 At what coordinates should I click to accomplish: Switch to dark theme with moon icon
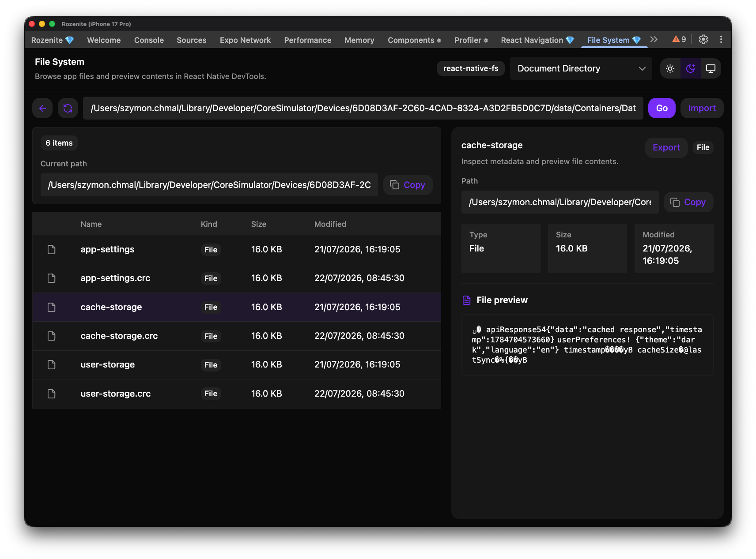(x=691, y=69)
